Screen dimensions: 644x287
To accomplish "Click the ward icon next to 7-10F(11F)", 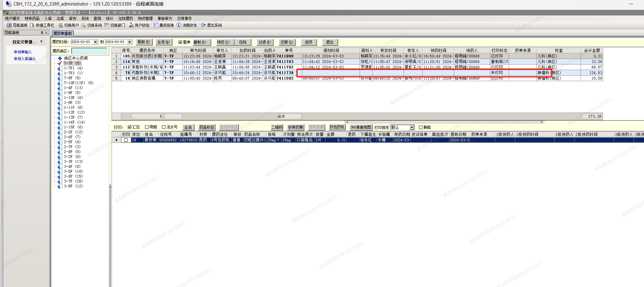I will [x=60, y=83].
